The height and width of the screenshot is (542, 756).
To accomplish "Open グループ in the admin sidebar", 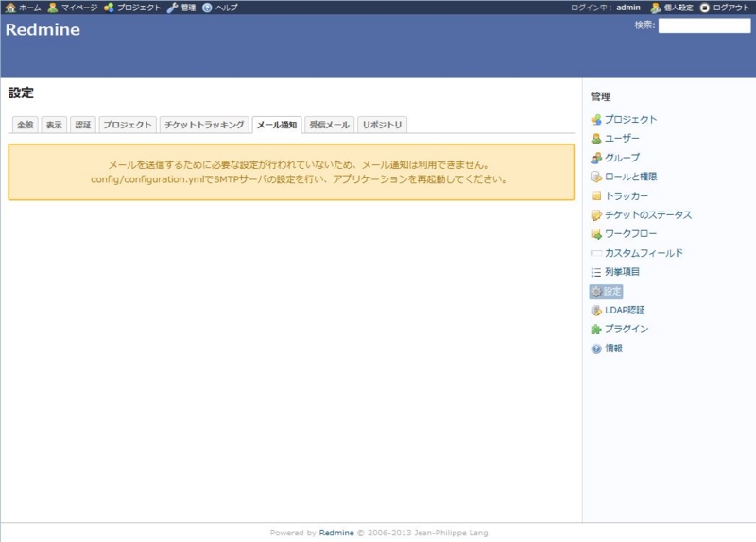I will 623,158.
